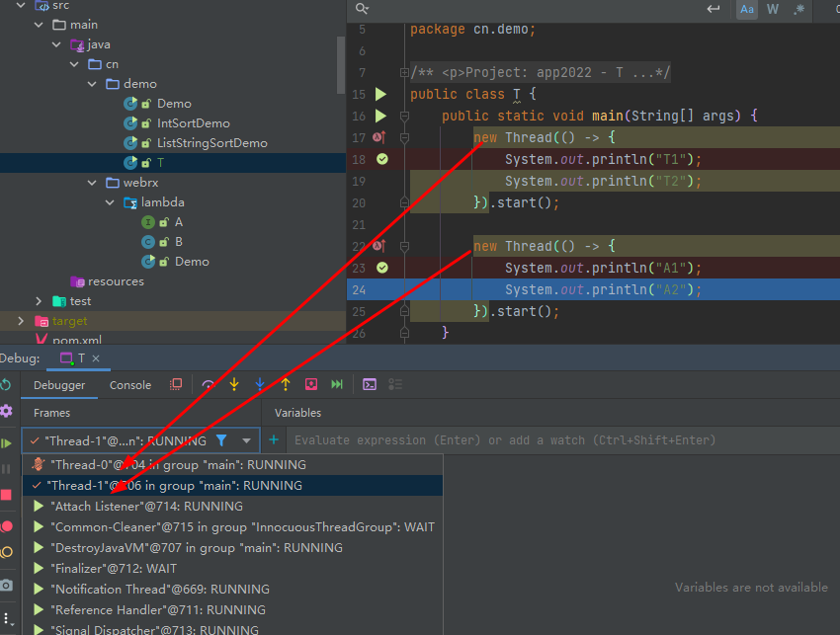Expand the Attach Listener thread
This screenshot has height=635, width=840.
click(x=39, y=506)
